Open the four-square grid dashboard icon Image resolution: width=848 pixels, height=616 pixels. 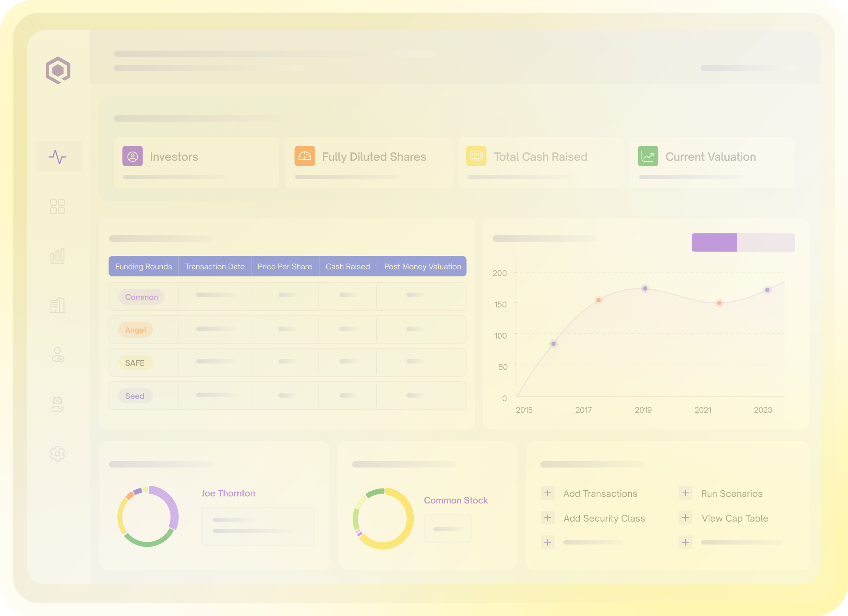click(58, 206)
